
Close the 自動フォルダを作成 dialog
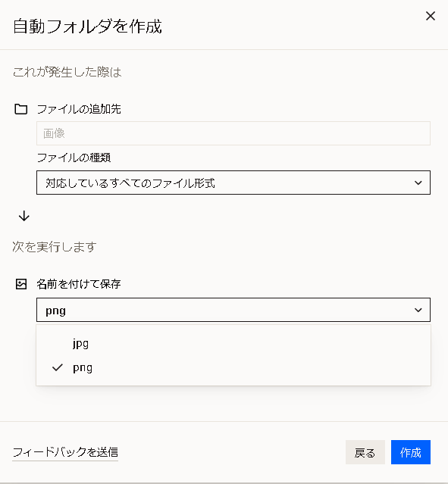[431, 16]
